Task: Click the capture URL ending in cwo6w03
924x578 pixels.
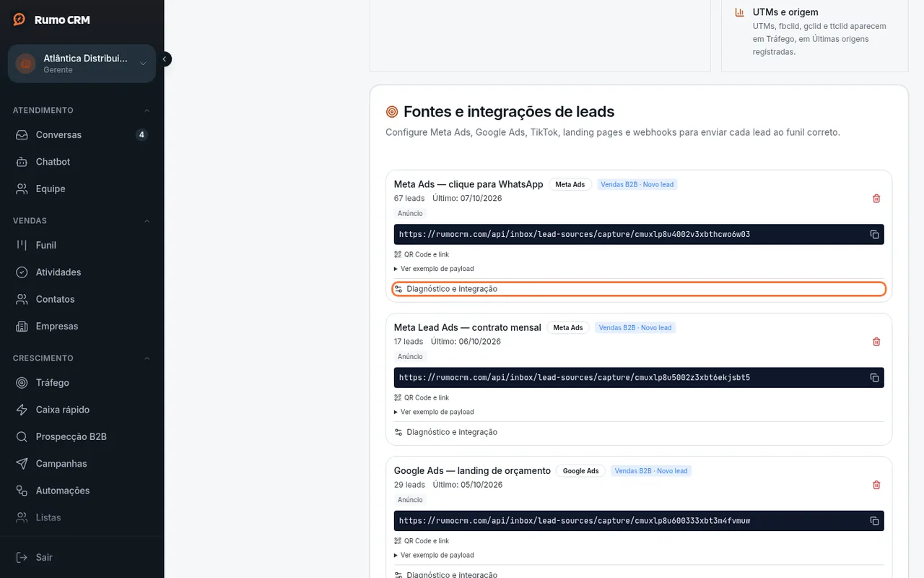Action: [x=575, y=234]
